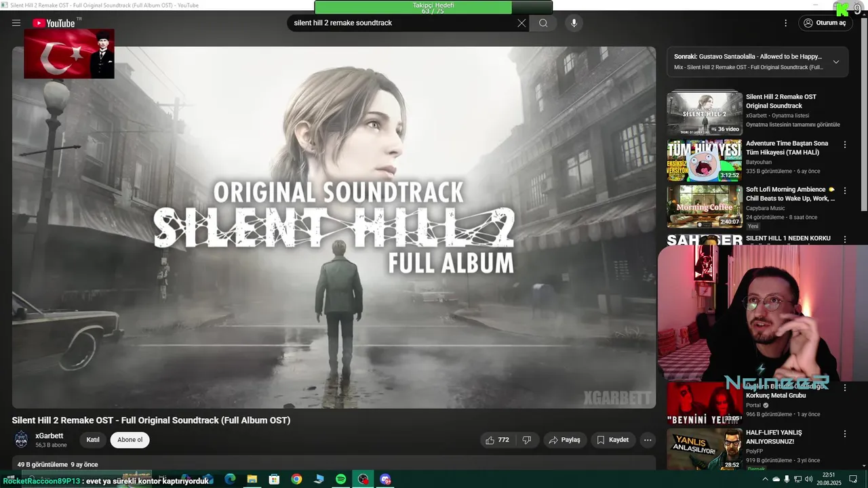Viewport: 868px width, 488px height.
Task: Open the Morning Coffee lofi thumbnail
Action: pos(704,207)
